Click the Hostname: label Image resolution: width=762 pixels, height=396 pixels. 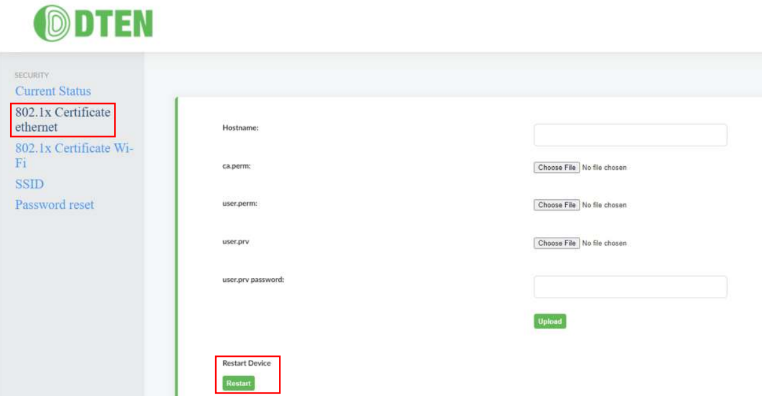pyautogui.click(x=241, y=128)
